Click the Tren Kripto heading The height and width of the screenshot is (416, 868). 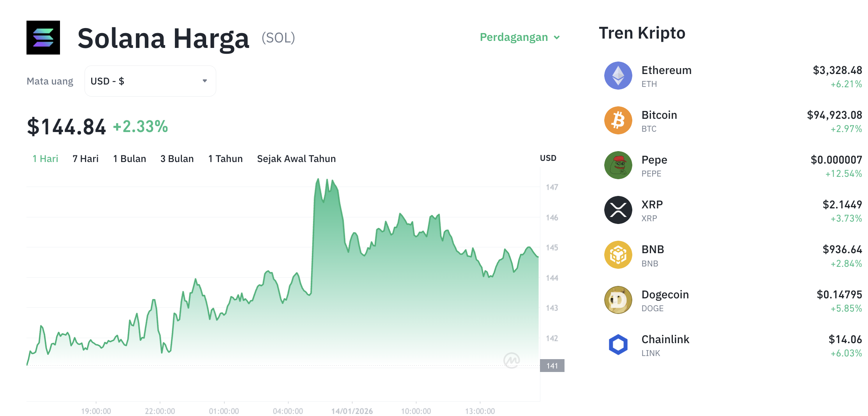pos(642,33)
